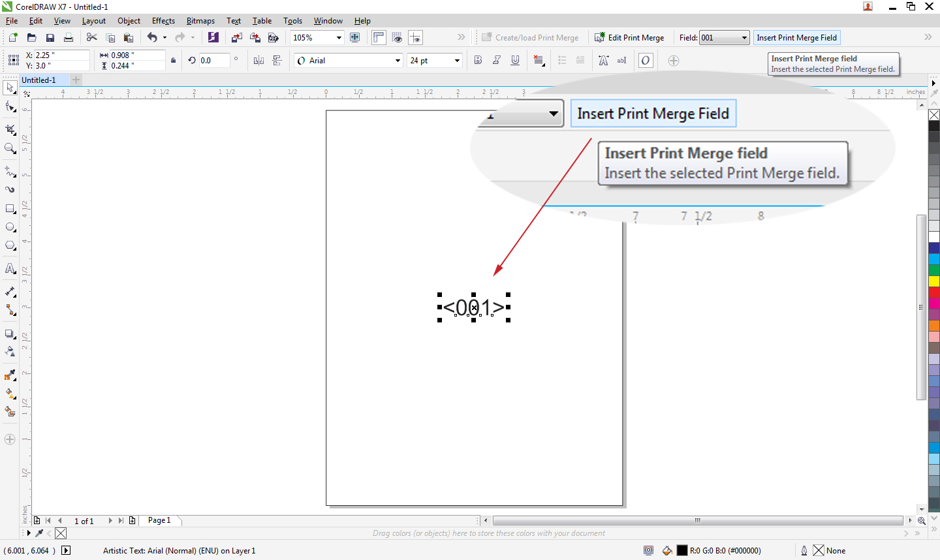Select the Rectangle tool
940x560 pixels.
click(x=10, y=209)
